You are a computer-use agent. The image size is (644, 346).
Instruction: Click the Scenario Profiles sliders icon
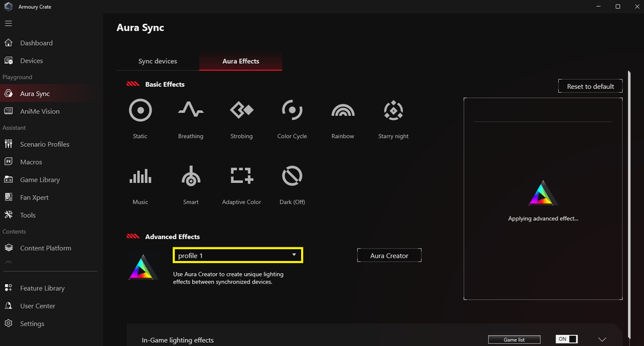click(8, 144)
